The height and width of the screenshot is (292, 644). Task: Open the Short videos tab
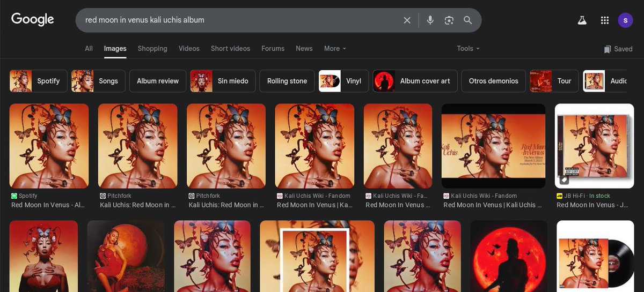click(230, 48)
